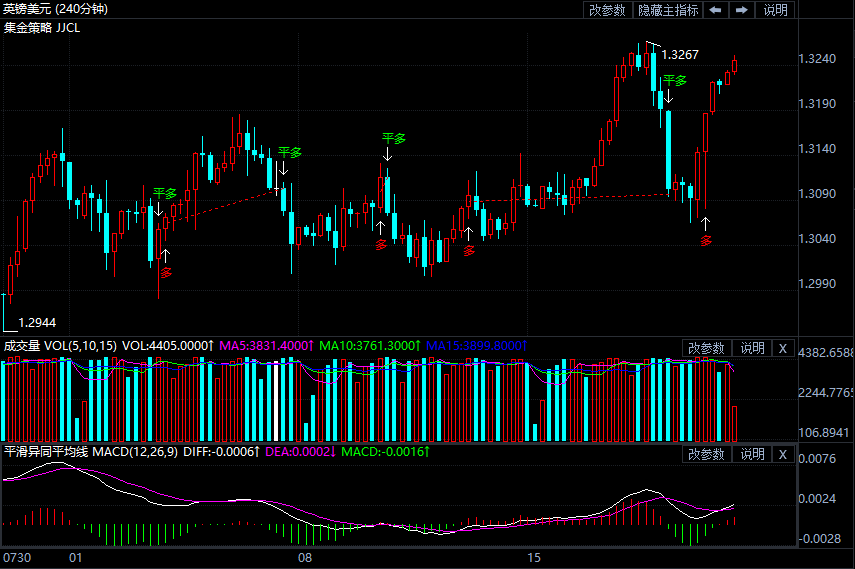Close the MACD indicator panel with X

point(783,454)
